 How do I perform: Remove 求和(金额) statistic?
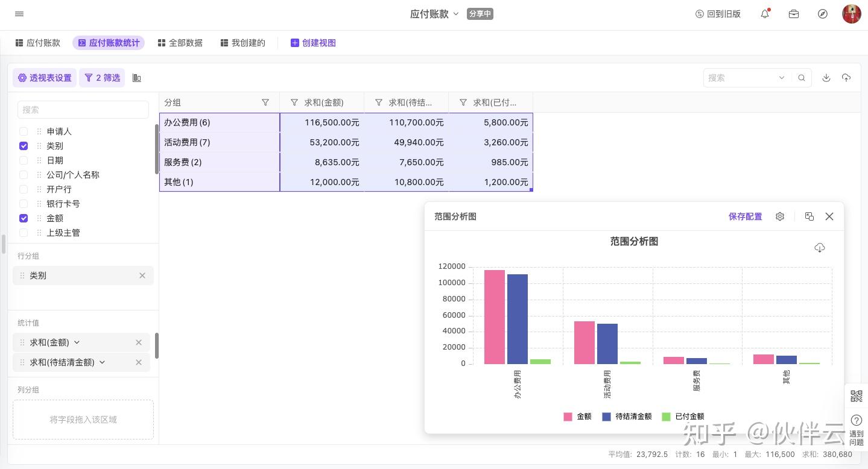click(139, 342)
